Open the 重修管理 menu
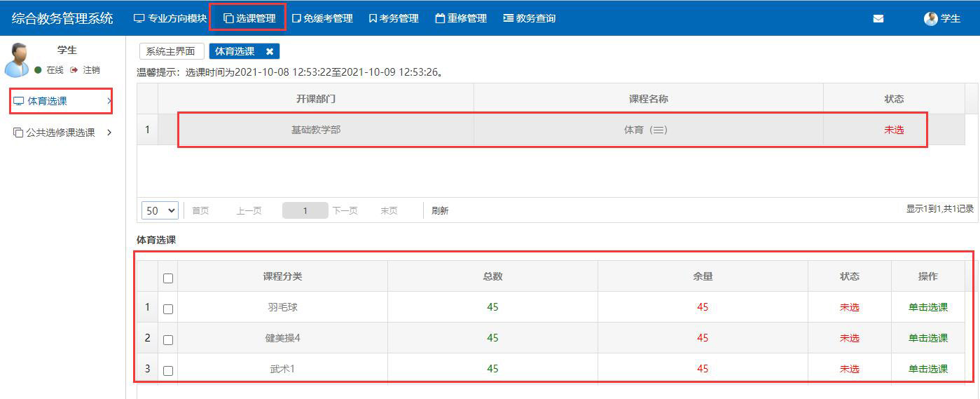Screen dimensions: 980x399 [x=461, y=18]
